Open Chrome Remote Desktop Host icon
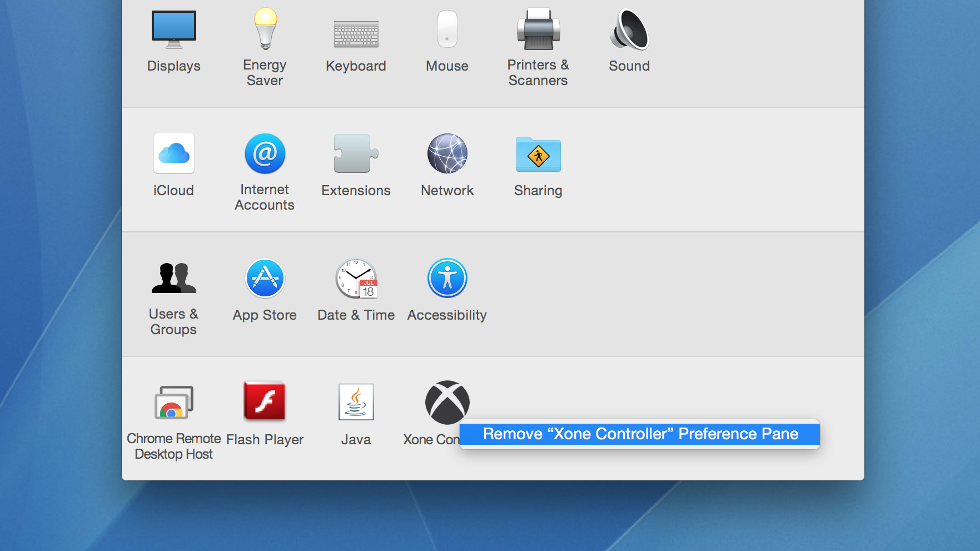The image size is (980, 551). click(x=173, y=402)
